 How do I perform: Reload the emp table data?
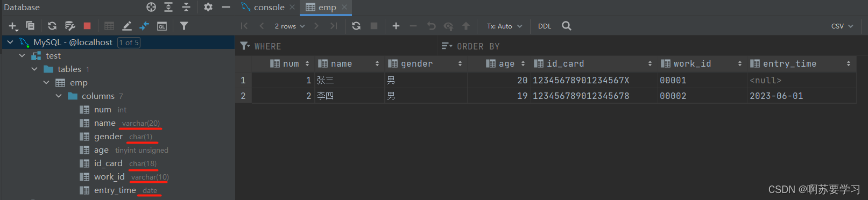point(356,26)
